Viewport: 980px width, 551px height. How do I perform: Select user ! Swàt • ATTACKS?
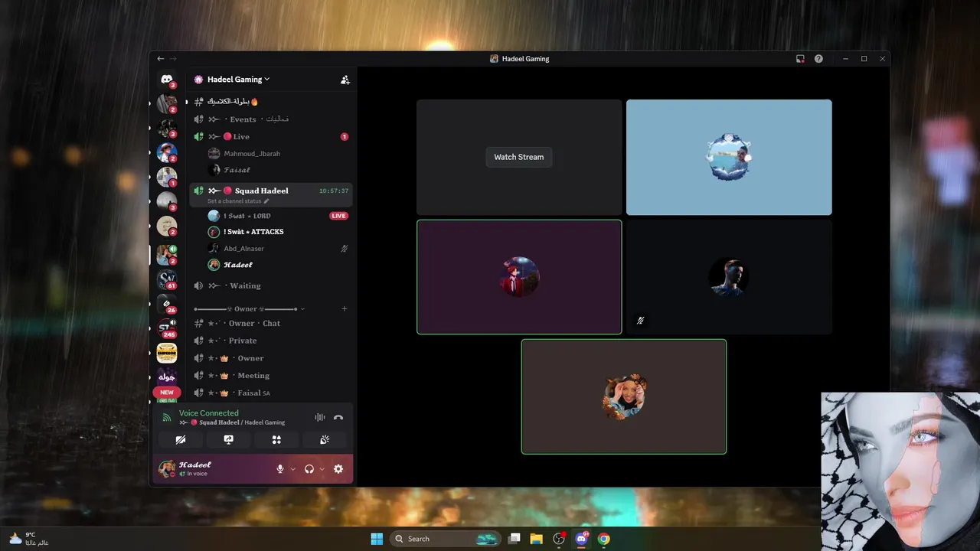coord(253,232)
